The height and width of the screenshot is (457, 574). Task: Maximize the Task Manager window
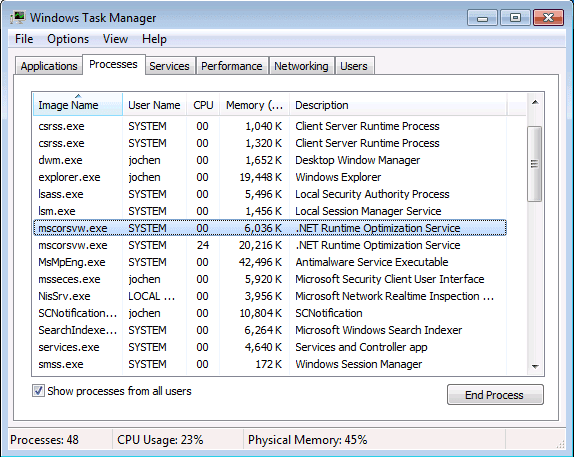[515, 18]
